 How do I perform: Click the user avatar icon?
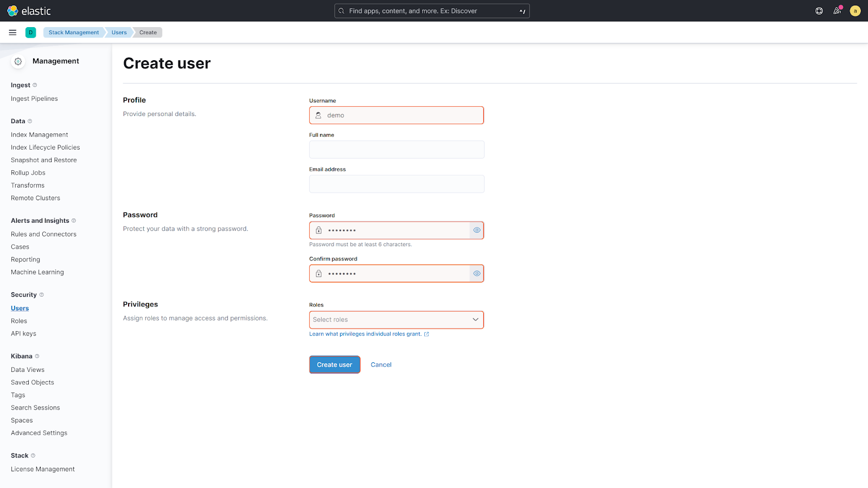coord(855,11)
